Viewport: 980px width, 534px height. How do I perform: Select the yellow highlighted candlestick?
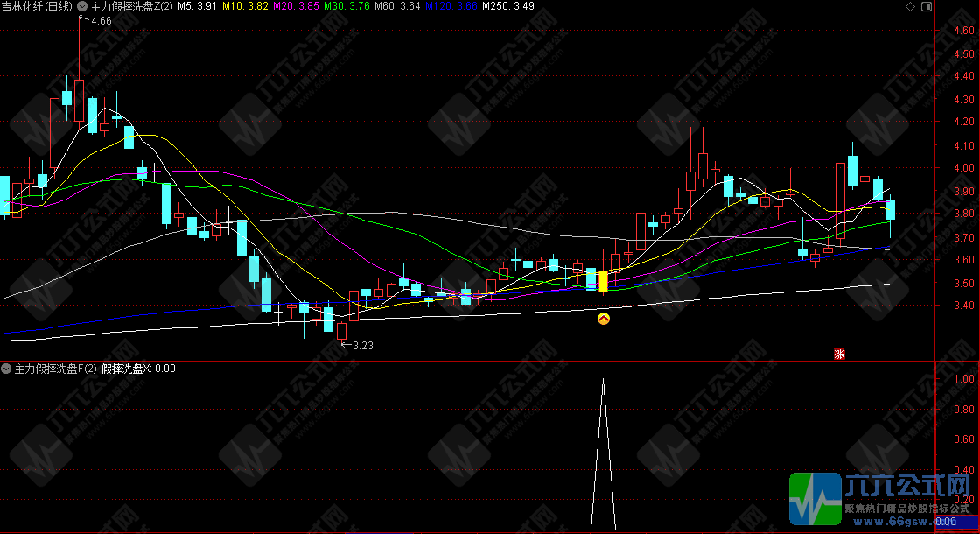(603, 280)
